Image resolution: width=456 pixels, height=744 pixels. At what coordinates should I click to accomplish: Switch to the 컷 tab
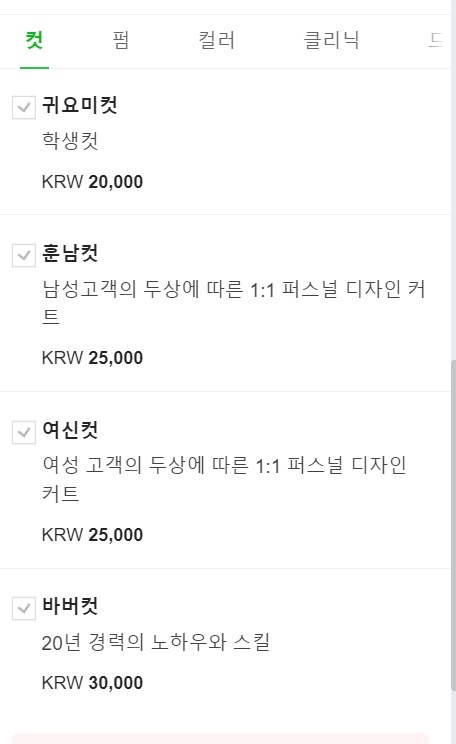click(34, 40)
